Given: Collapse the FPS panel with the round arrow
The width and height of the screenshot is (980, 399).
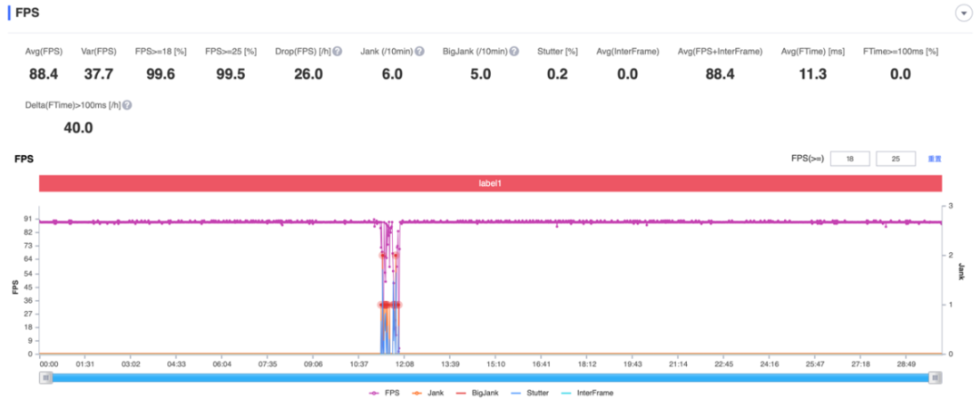Looking at the screenshot, I should (963, 14).
